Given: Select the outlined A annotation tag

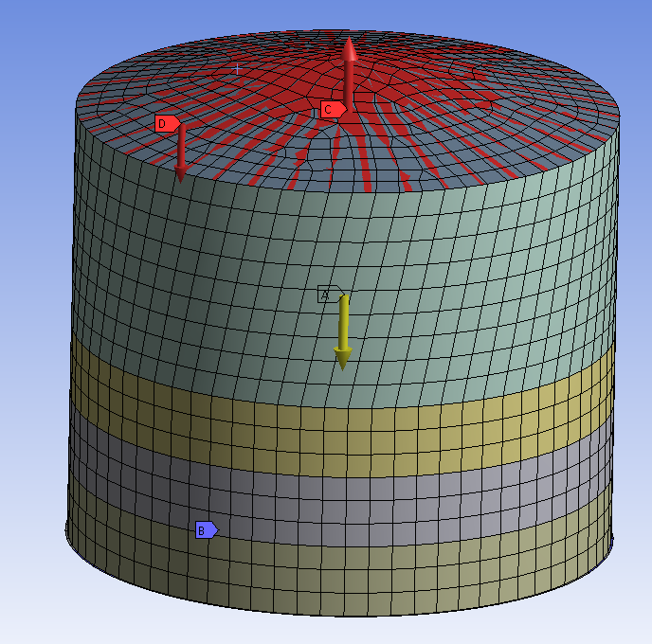Looking at the screenshot, I should (x=327, y=295).
